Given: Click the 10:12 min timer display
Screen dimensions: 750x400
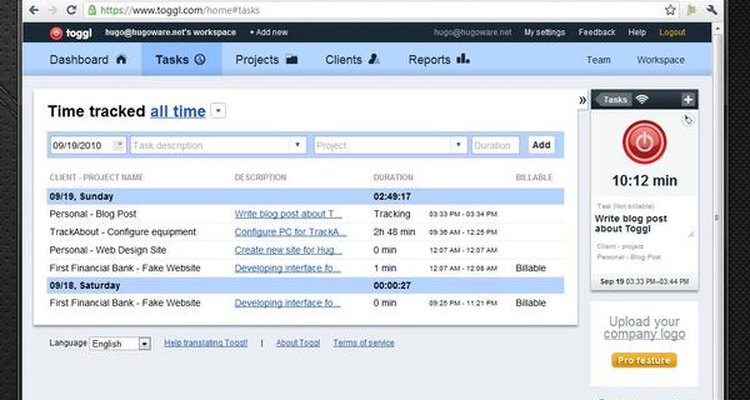Looking at the screenshot, I should click(644, 181).
